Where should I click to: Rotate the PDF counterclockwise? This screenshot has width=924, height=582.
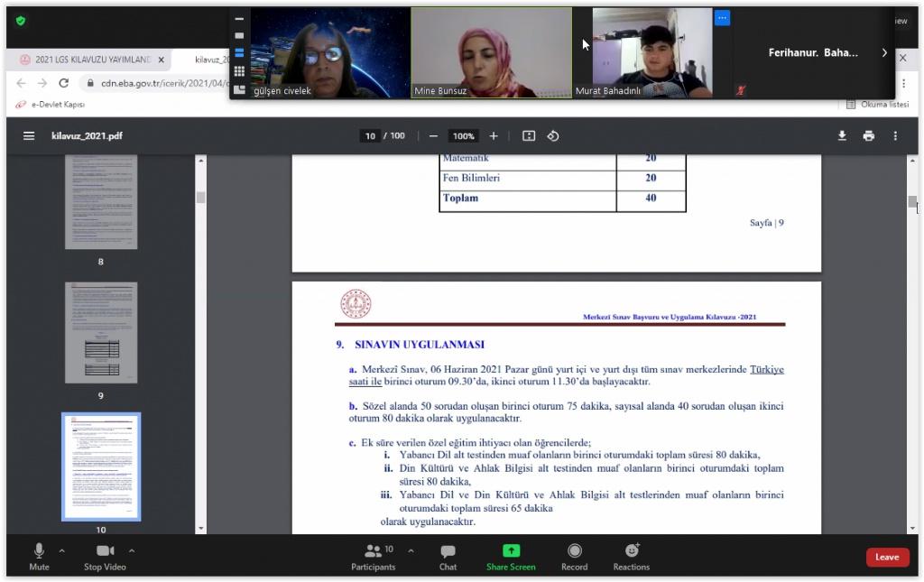553,136
